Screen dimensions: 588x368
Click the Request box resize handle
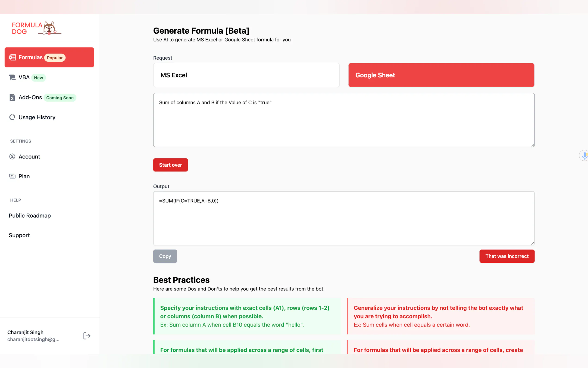tap(532, 145)
